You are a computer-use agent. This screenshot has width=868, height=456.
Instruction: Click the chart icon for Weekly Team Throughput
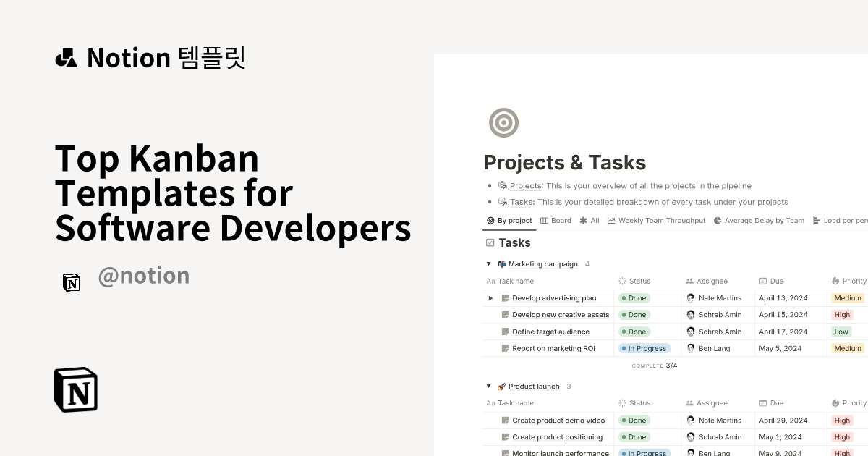pos(611,220)
